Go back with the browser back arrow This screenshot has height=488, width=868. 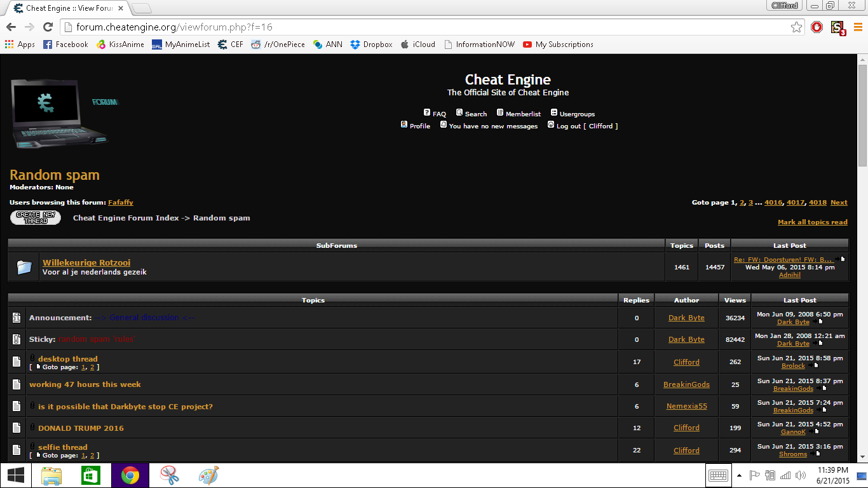[x=11, y=27]
